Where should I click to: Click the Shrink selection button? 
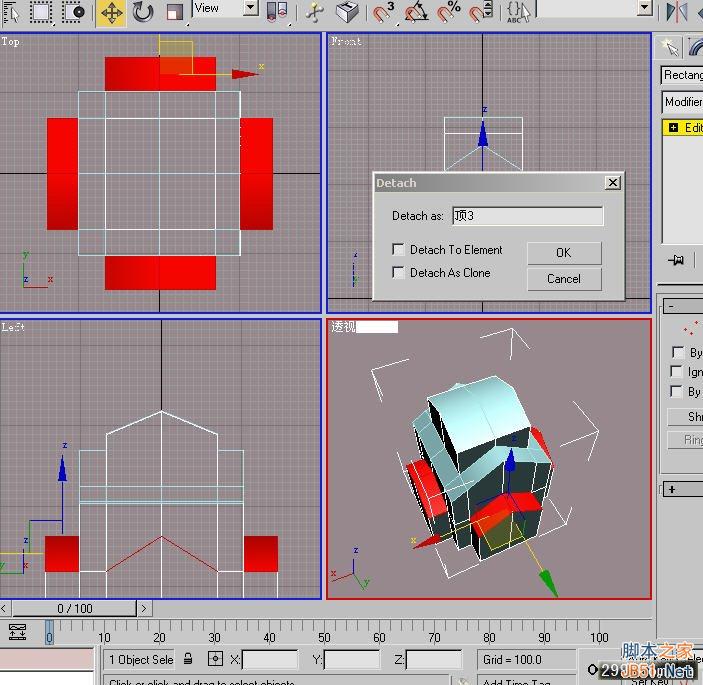[x=686, y=417]
